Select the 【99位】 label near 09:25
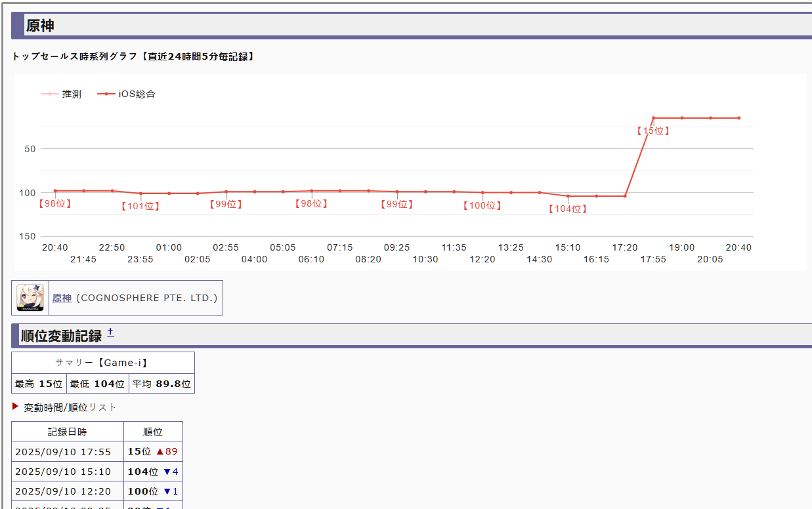Screen dimensions: 812x509 click(397, 204)
